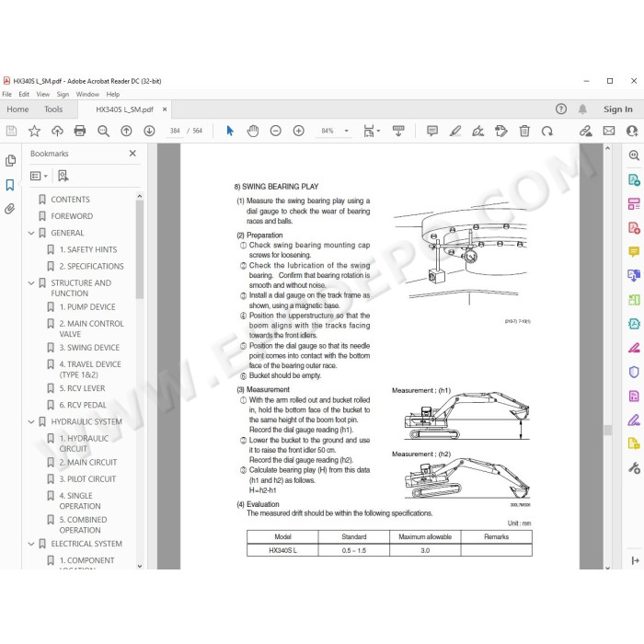Click the page number field
Viewport: 644px width, 644px height.
point(175,131)
